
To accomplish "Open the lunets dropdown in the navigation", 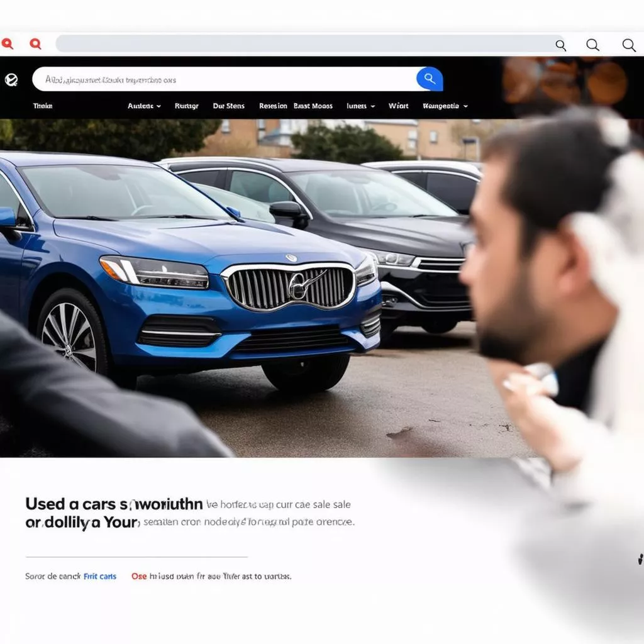I will [358, 106].
